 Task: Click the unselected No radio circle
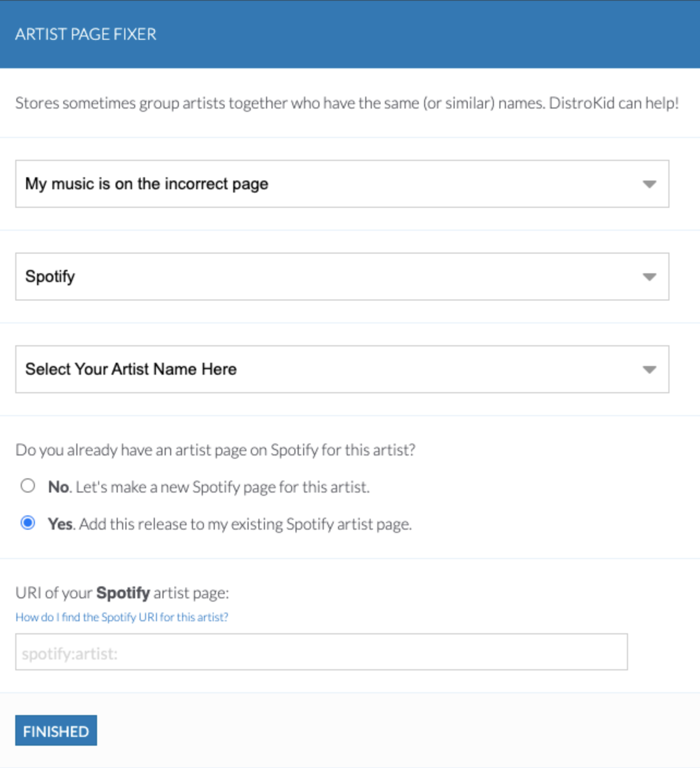pos(28,485)
